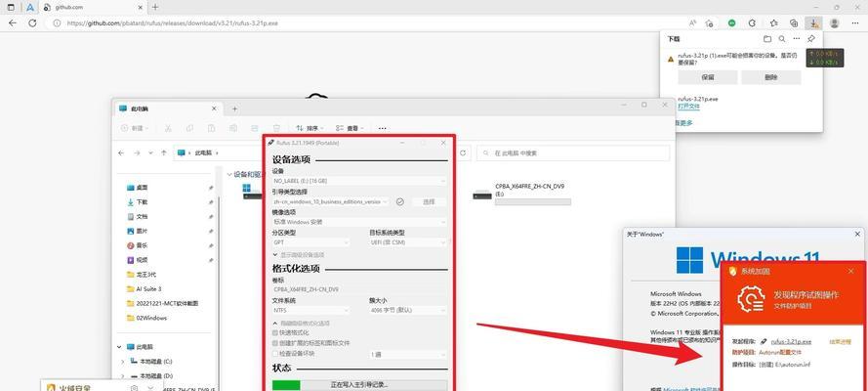The width and height of the screenshot is (868, 391).
Task: Open a new Edge tab
Action: click(x=155, y=7)
